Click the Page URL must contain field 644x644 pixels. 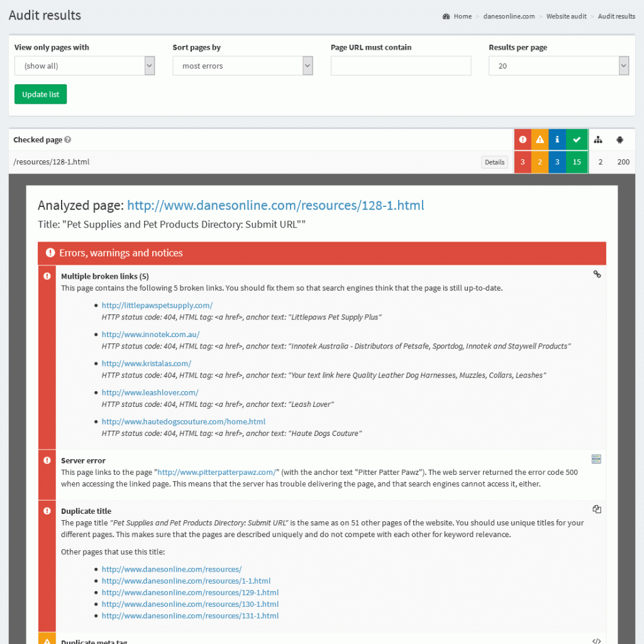tap(401, 65)
